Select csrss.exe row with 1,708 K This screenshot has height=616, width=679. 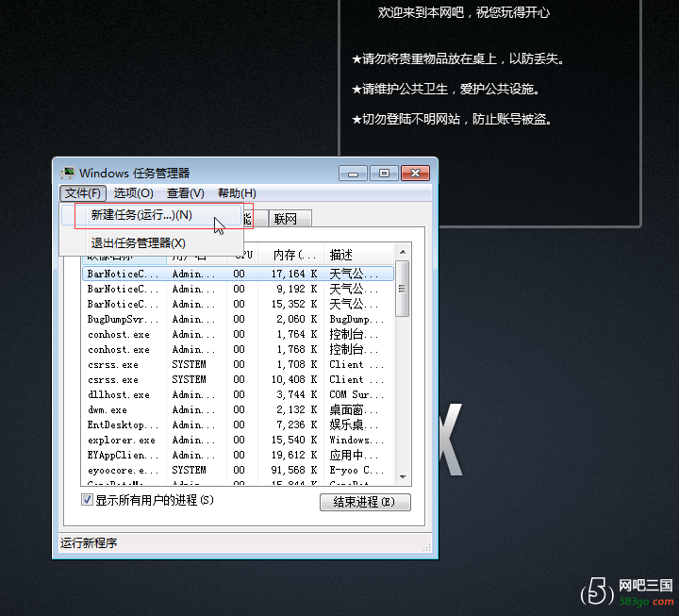click(238, 365)
